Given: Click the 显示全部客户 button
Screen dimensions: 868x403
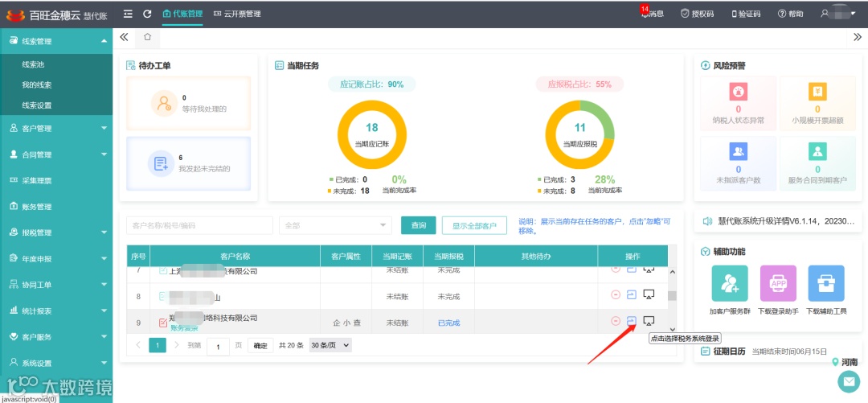Looking at the screenshot, I should tap(474, 225).
